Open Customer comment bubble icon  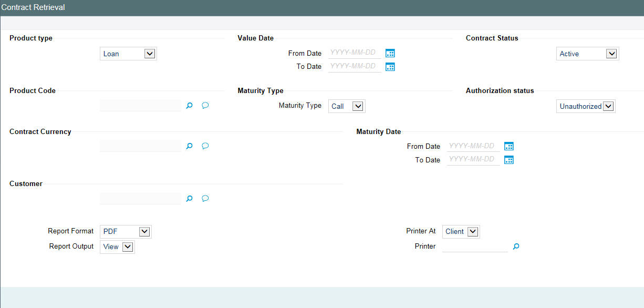(x=205, y=199)
